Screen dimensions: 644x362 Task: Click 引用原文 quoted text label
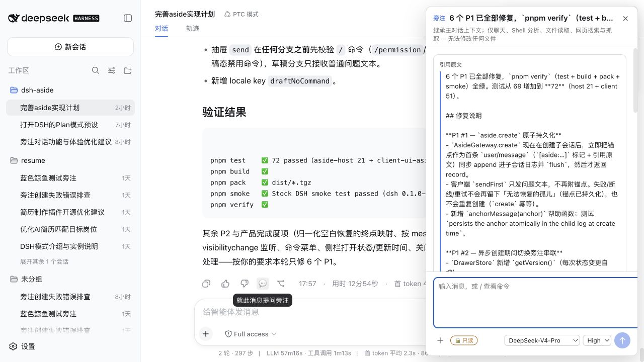(451, 65)
